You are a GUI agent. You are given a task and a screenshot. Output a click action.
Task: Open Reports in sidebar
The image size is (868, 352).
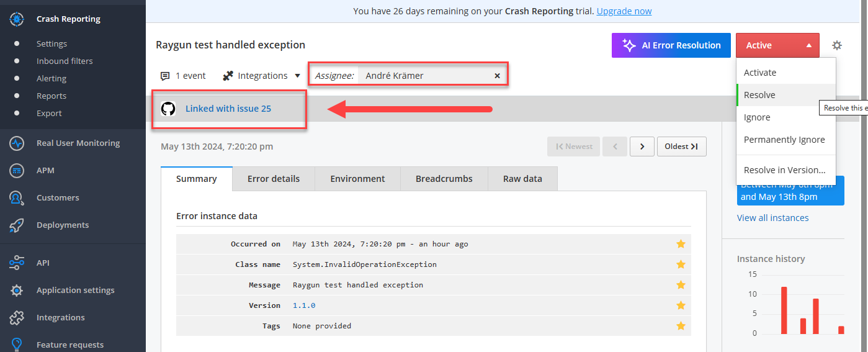tap(51, 96)
